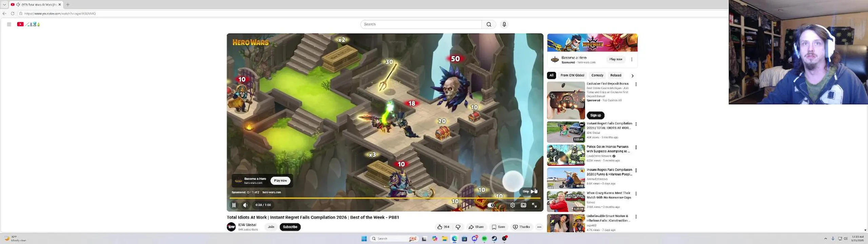
Task: Dislike the video with thumbs down
Action: 458,227
